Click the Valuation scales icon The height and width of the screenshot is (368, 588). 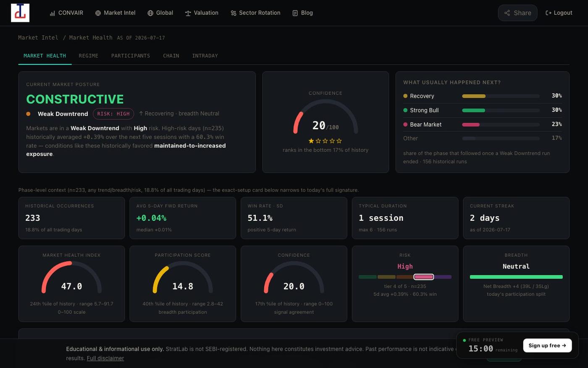tap(188, 13)
